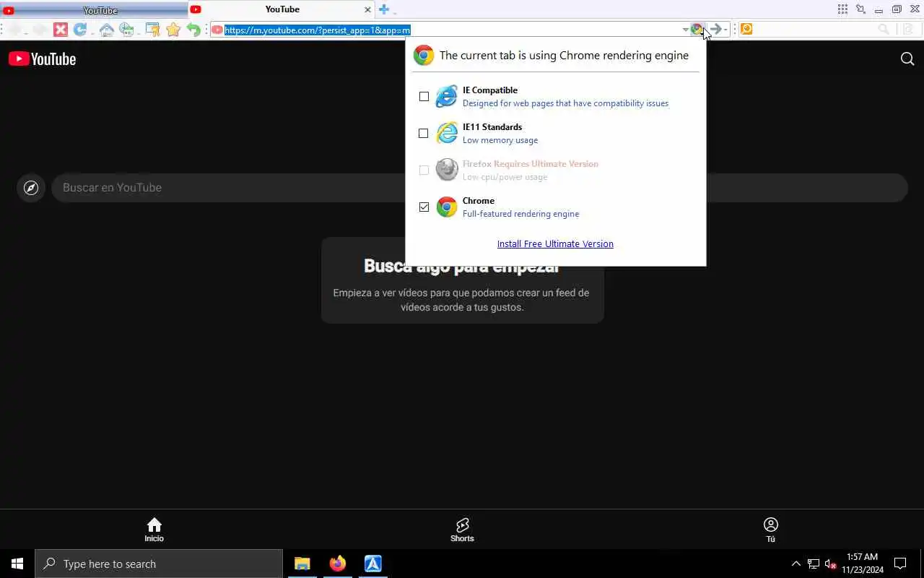The height and width of the screenshot is (578, 924).
Task: Select the Chrome Full-featured rendering engine entry
Action: [507, 207]
